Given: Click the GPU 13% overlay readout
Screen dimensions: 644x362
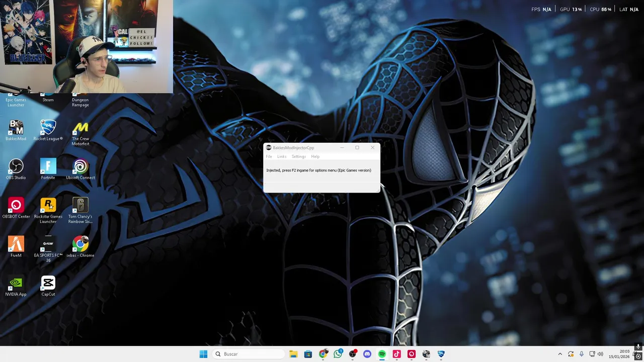Looking at the screenshot, I should tap(571, 10).
